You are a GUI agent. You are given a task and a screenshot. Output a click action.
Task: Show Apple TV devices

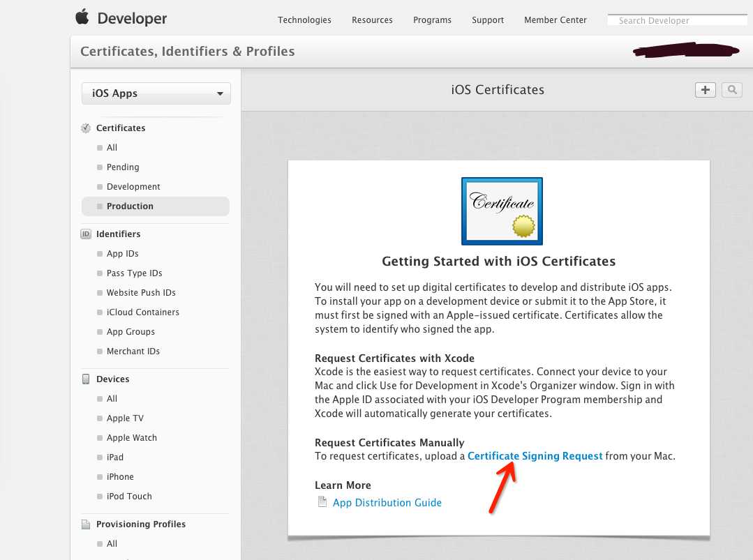[126, 418]
